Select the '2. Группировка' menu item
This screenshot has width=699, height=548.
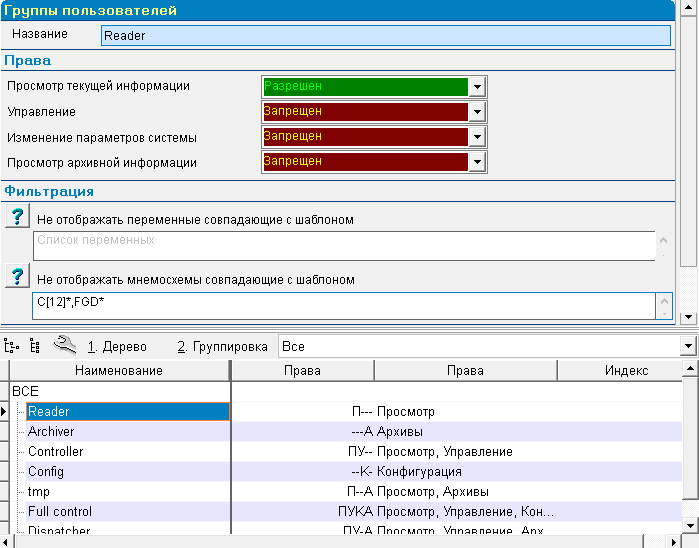(222, 347)
